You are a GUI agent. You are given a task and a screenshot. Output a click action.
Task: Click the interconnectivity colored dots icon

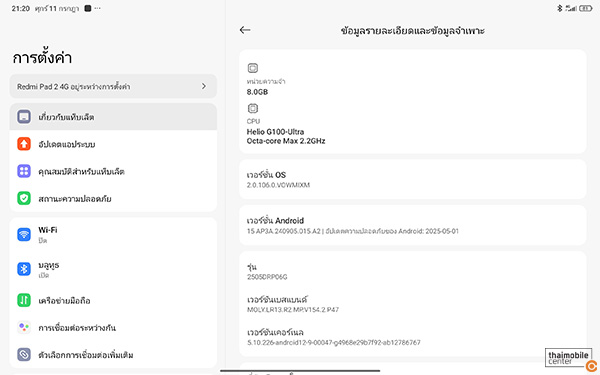click(24, 328)
